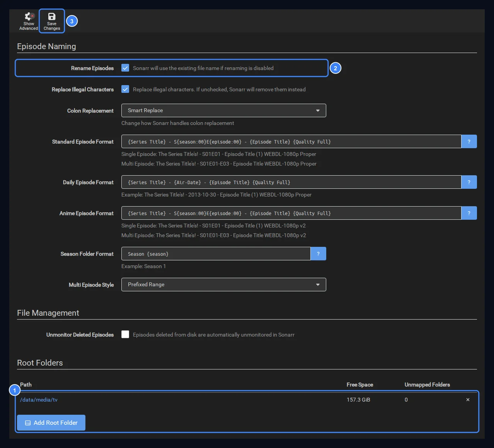Screen dimensions: 494x448
Task: Open help for Daily Episode Format
Action: click(x=469, y=182)
